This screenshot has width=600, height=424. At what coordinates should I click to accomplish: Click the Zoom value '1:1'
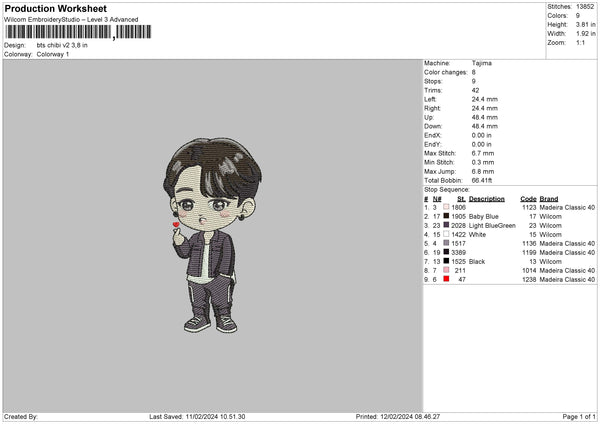580,42
